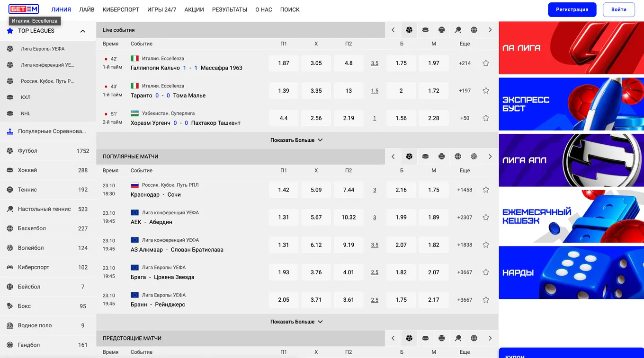Screen dimensions: 644x358
Task: Show previous sports in Предстоящие матчи
Action: (393, 338)
